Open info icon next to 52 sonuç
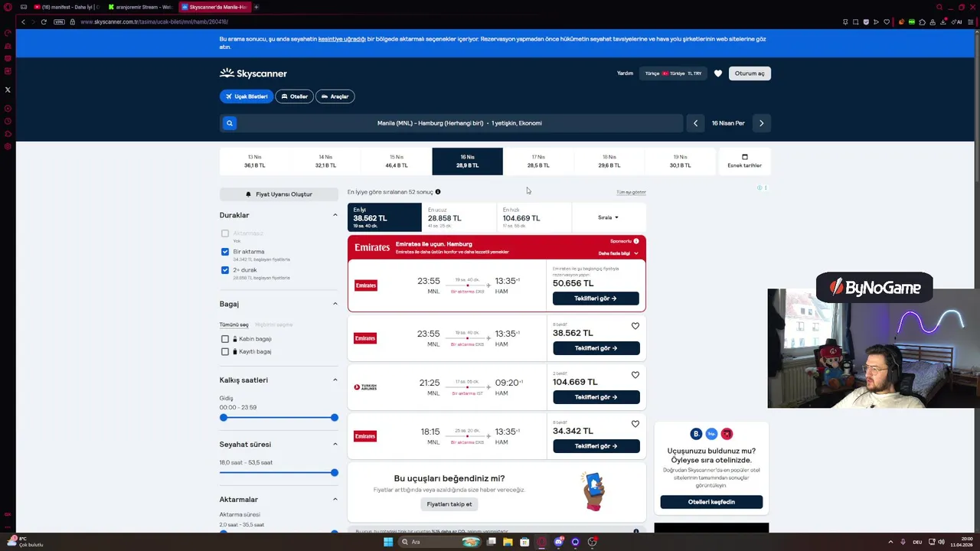The width and height of the screenshot is (980, 551). click(438, 192)
